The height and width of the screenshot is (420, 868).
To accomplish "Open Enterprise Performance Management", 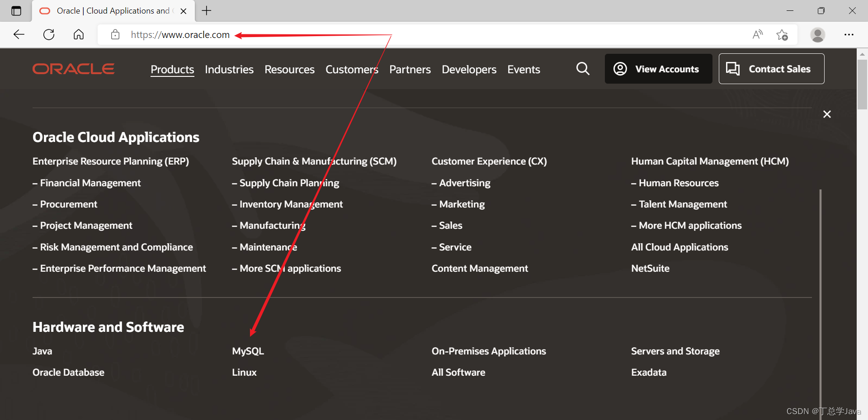I will [119, 269].
